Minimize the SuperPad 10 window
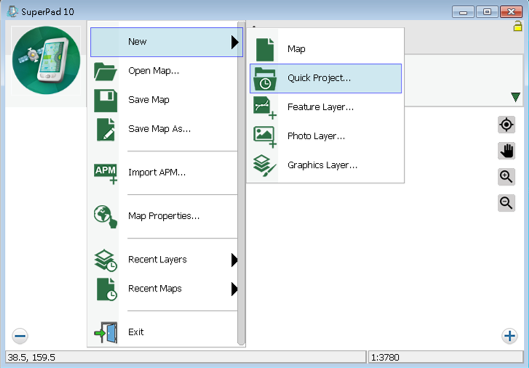The image size is (529, 368). tap(463, 12)
